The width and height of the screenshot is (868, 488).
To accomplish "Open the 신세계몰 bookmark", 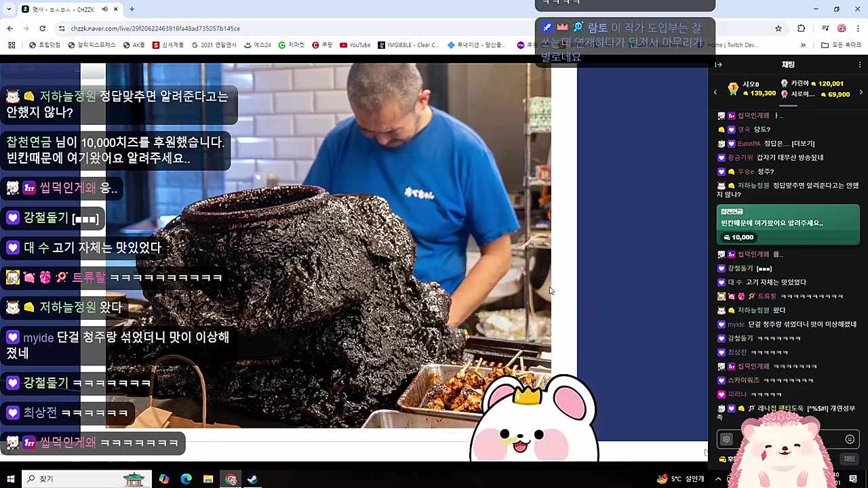I will (167, 45).
